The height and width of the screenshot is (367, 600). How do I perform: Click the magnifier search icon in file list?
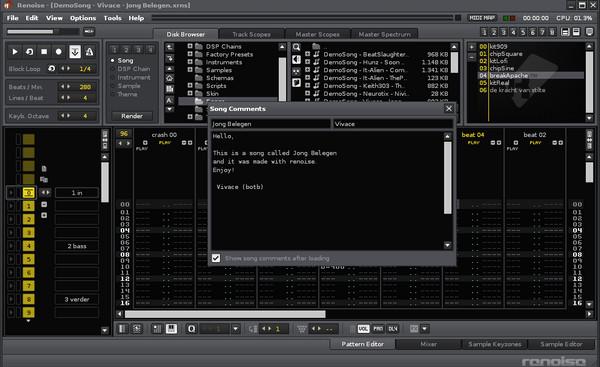(x=296, y=47)
